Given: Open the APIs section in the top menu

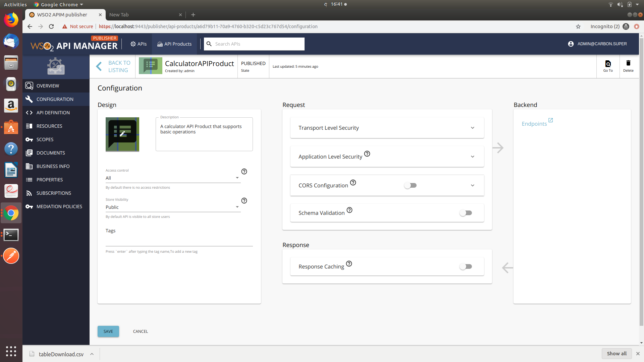Looking at the screenshot, I should [x=138, y=44].
